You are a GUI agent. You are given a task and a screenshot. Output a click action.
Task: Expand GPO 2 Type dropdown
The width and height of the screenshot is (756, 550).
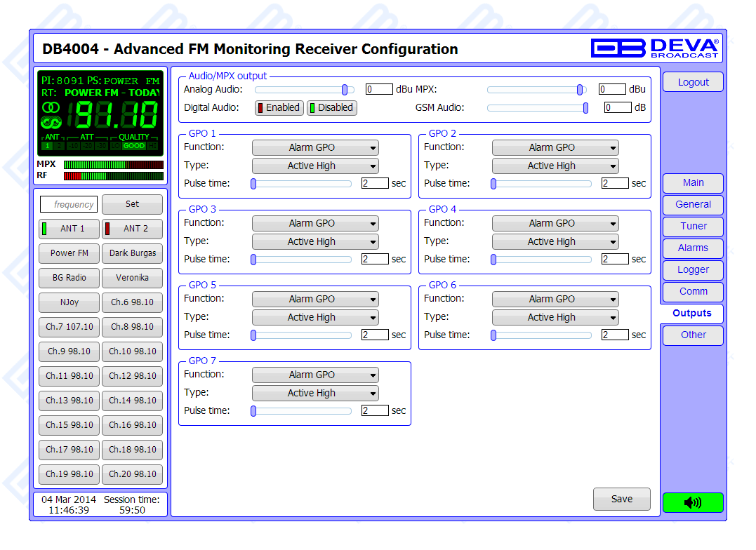coord(555,166)
